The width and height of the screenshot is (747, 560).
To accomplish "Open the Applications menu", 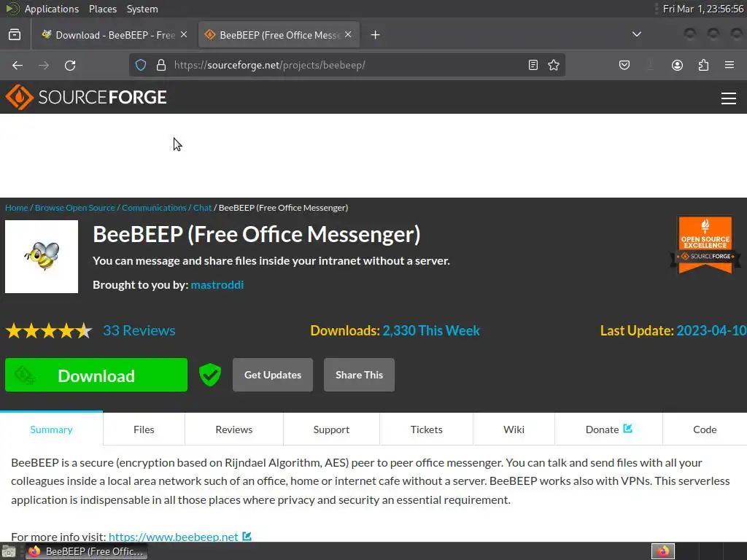I will [52, 9].
